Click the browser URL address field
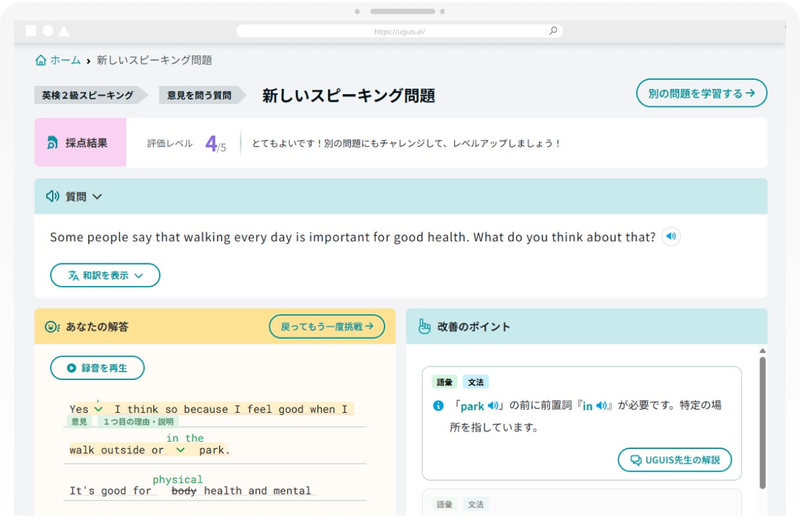Viewport: 800px width, 532px height. click(x=399, y=31)
